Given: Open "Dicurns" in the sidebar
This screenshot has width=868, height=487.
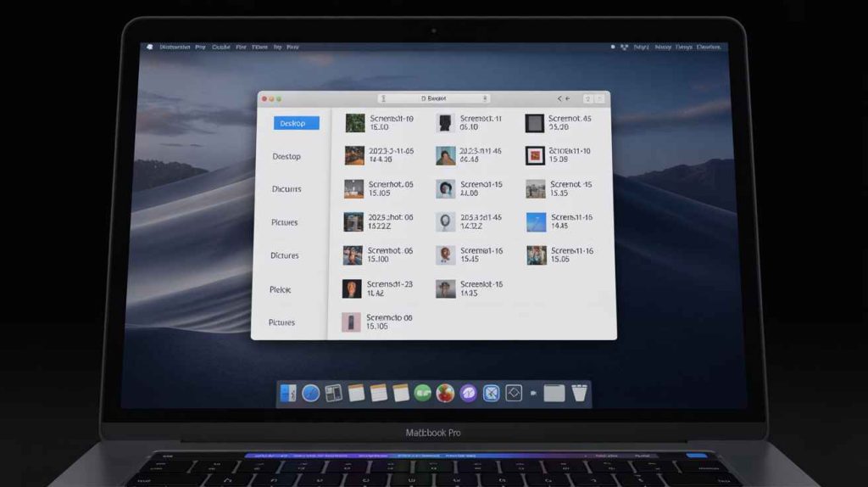Looking at the screenshot, I should (287, 189).
